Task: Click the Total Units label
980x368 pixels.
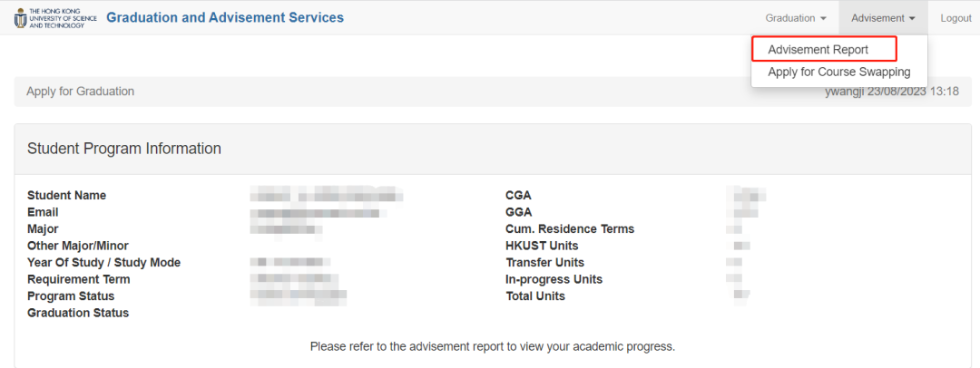Action: click(x=535, y=296)
